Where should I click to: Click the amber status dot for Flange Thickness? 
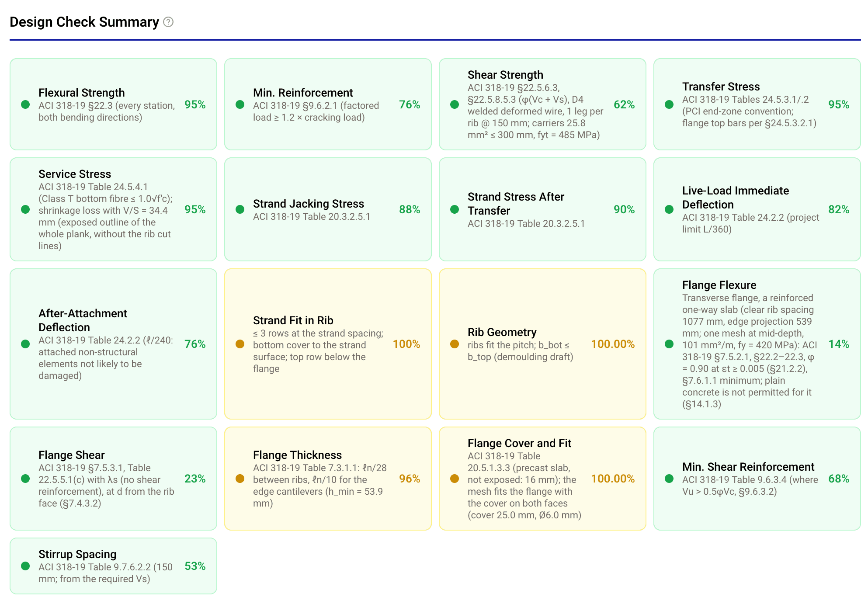(x=240, y=479)
